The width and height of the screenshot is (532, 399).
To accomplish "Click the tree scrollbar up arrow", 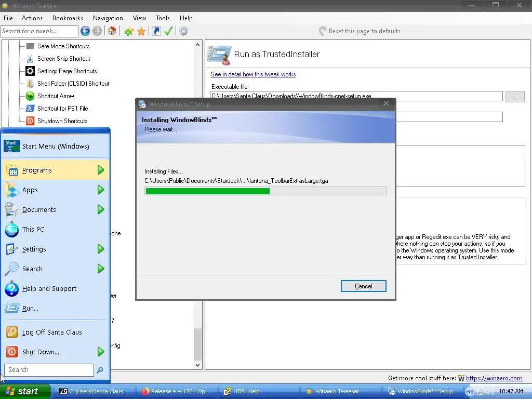I will point(198,45).
